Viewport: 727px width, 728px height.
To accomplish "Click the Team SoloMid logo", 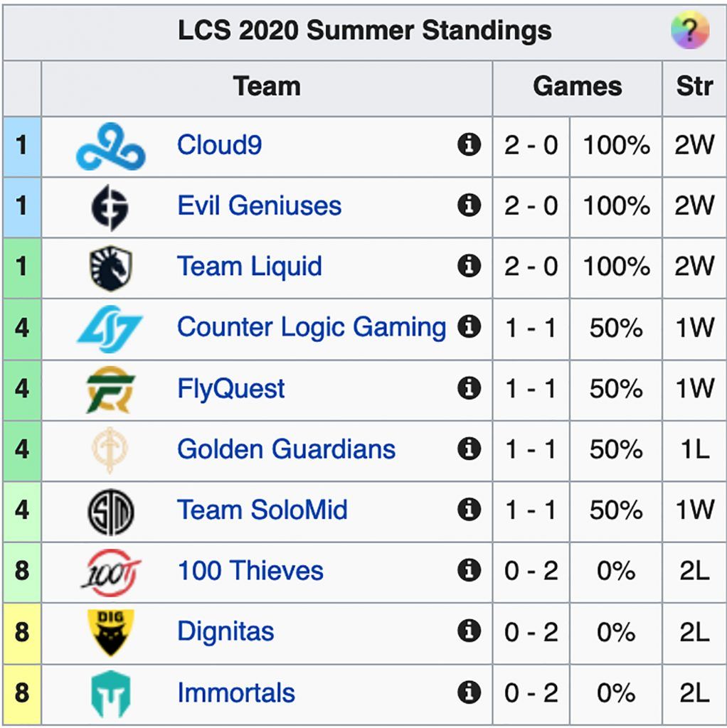I will pos(111,510).
